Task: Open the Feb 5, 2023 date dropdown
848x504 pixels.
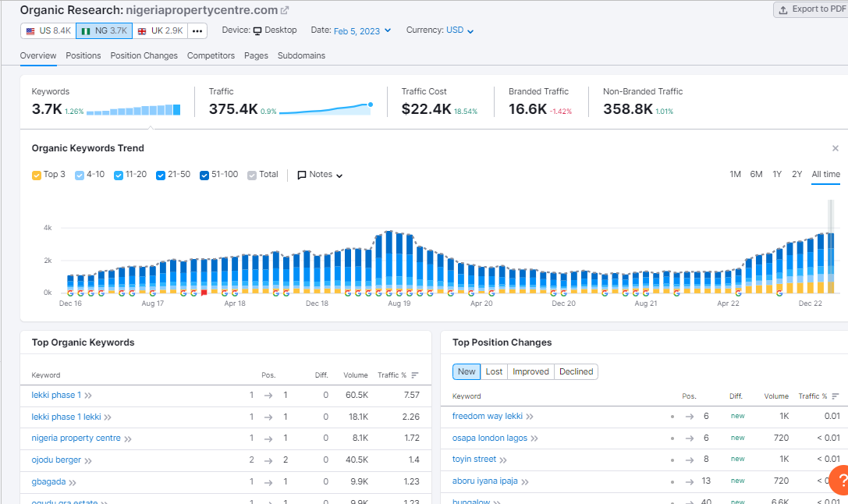Action: tap(362, 31)
